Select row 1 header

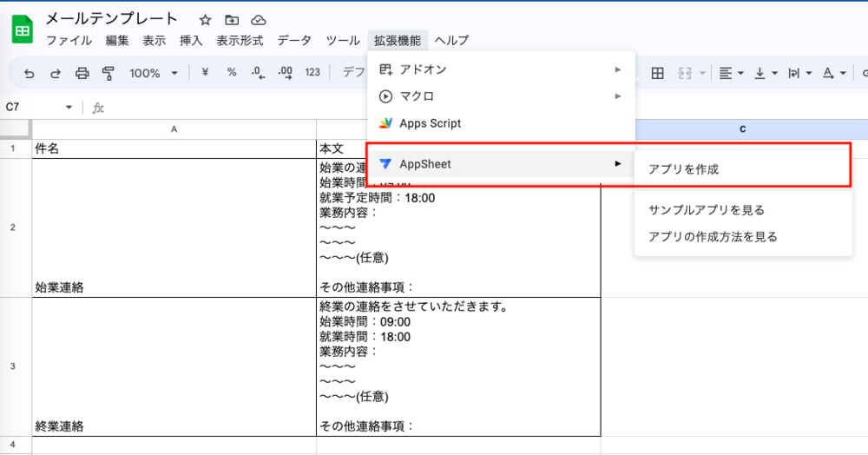click(16, 148)
